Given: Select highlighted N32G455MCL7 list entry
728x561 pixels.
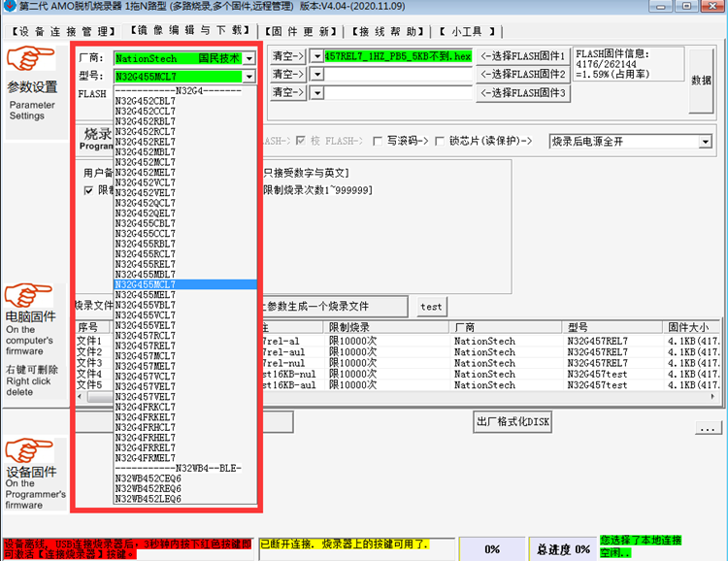Looking at the screenshot, I should [x=184, y=284].
